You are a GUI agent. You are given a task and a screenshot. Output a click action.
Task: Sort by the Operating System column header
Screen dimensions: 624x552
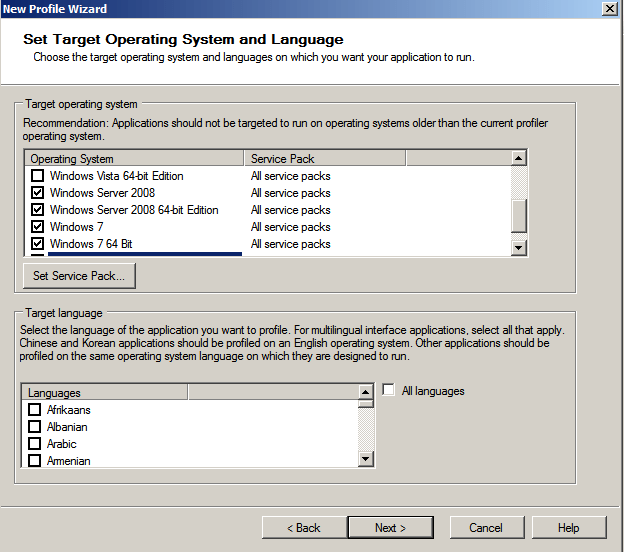pos(134,158)
